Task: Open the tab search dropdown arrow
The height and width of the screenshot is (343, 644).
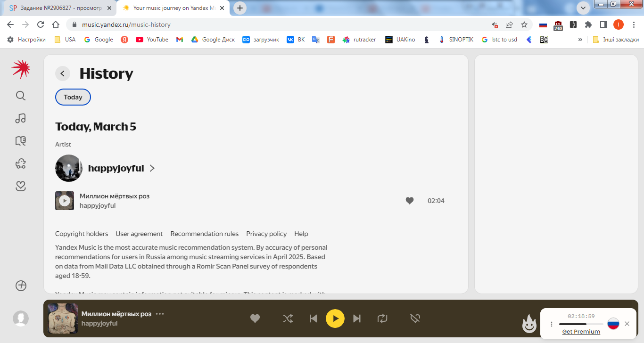Action: (583, 8)
